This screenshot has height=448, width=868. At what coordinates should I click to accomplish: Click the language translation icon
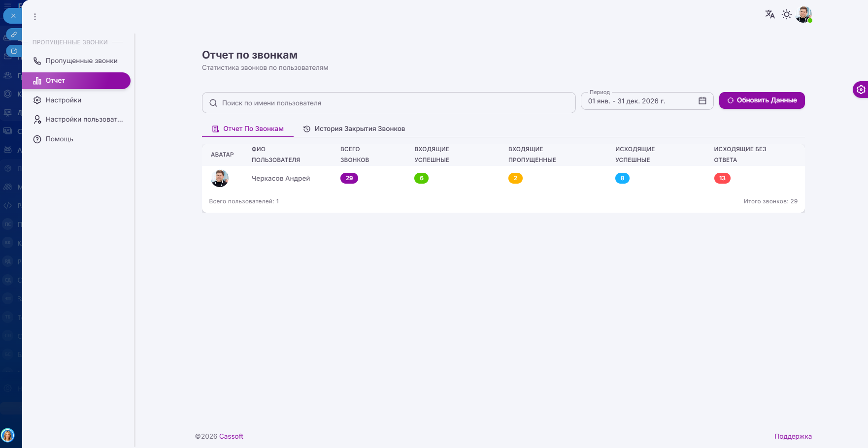[769, 14]
